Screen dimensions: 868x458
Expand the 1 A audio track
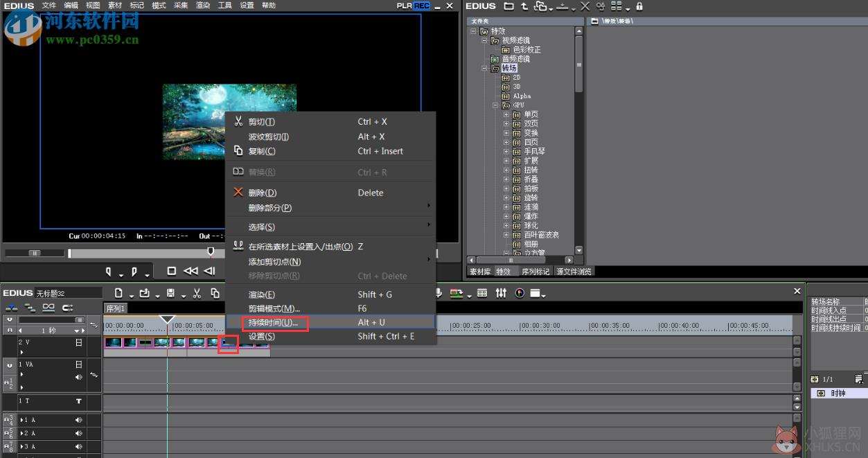click(x=21, y=420)
